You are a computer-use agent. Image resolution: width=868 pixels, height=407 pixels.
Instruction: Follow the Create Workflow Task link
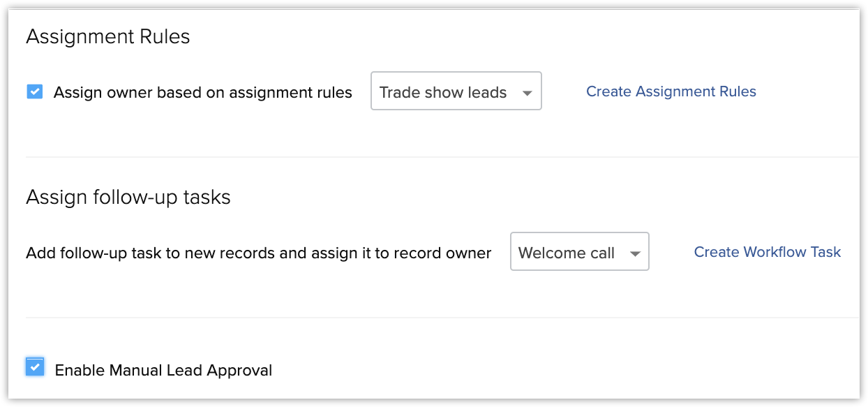pyautogui.click(x=767, y=252)
